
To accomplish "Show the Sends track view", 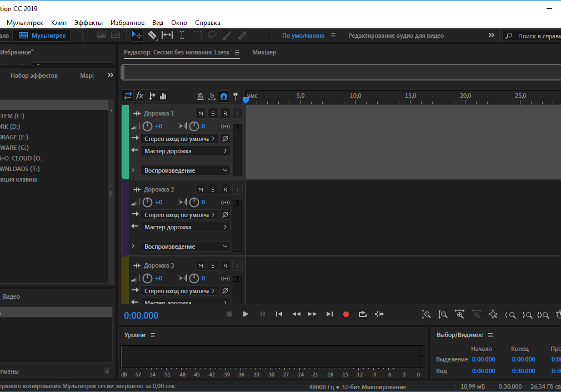I will pos(152,96).
